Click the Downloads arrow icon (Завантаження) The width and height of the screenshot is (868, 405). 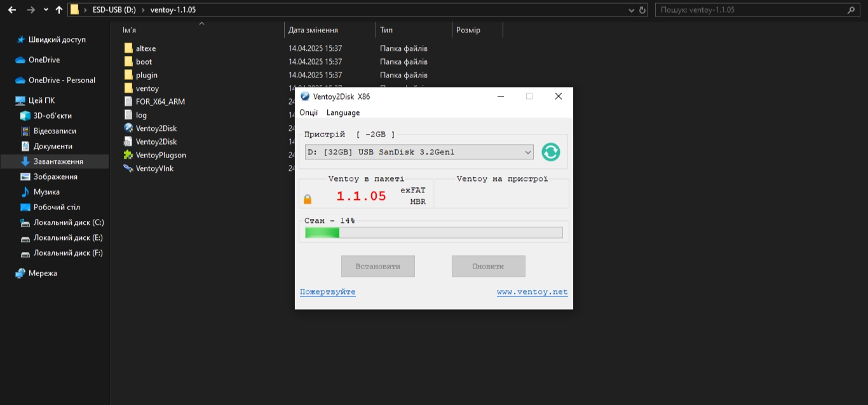point(25,161)
